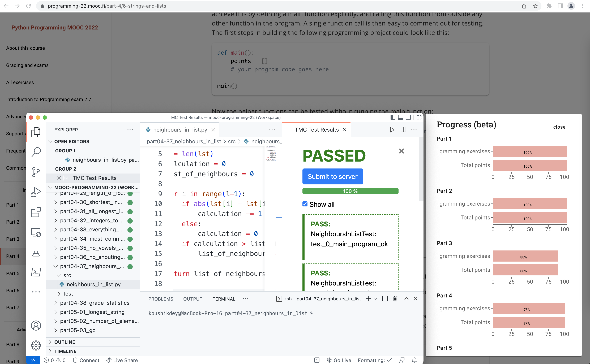The width and height of the screenshot is (590, 364).
Task: Open the Extensions view icon
Action: [x=36, y=212]
